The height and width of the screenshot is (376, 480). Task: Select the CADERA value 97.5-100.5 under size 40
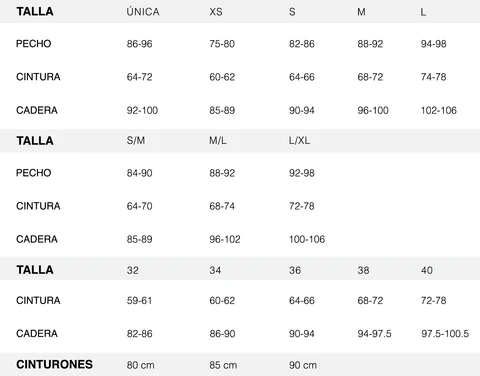[x=445, y=334]
